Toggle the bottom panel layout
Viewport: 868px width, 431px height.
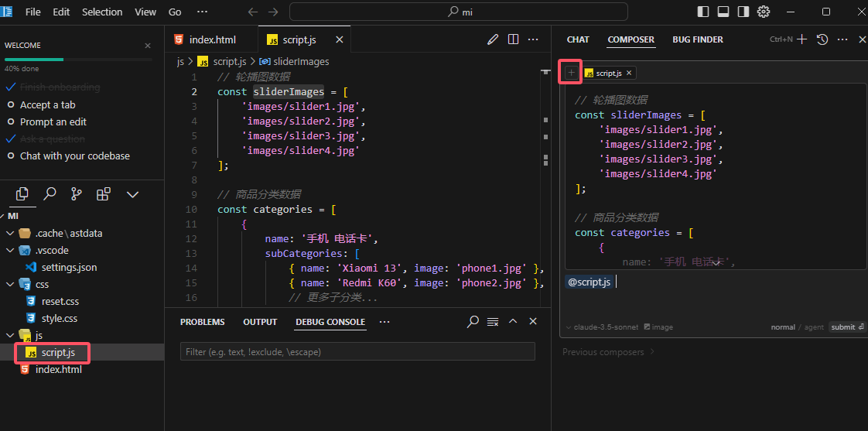pyautogui.click(x=723, y=12)
